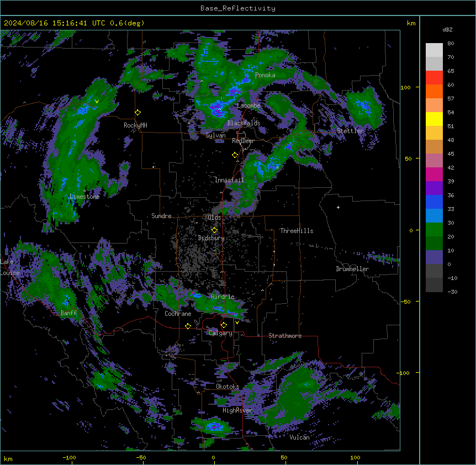Viewport: 476px width, 465px height.
Task: Pick the bright yellow 51-54 dBZ swatch
Action: coord(434,119)
